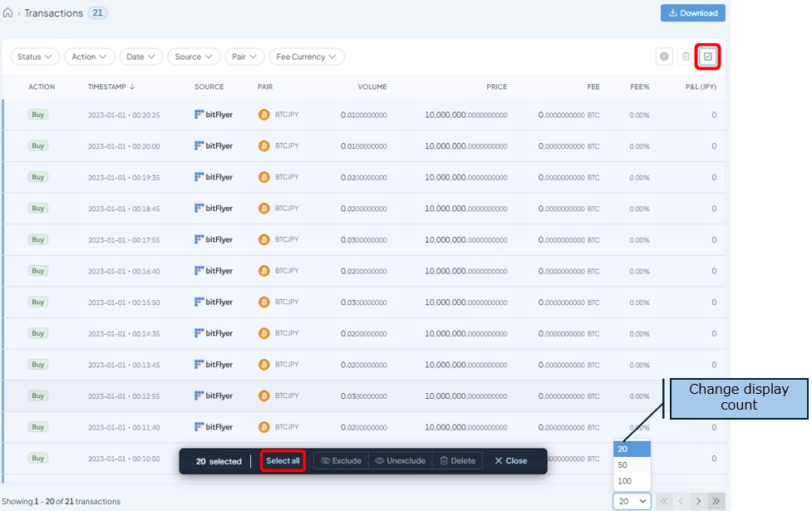Click bitFlyer logo in the 00:18:45 row
This screenshot has height=511, width=812.
pyautogui.click(x=214, y=208)
